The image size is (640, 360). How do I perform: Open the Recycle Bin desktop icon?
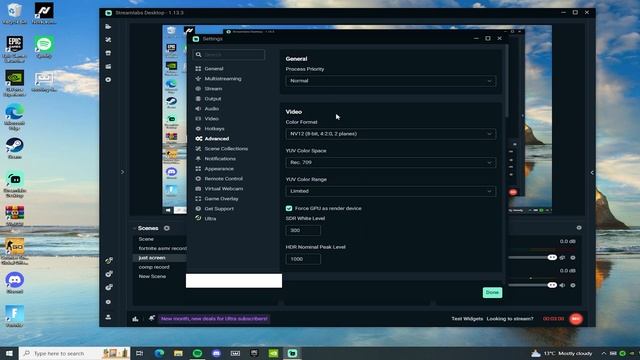tap(15, 13)
